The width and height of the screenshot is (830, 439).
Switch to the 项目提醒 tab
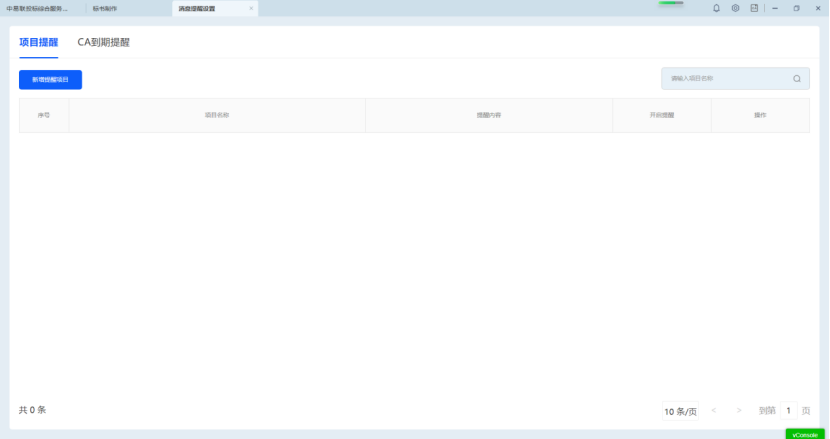pyautogui.click(x=39, y=43)
